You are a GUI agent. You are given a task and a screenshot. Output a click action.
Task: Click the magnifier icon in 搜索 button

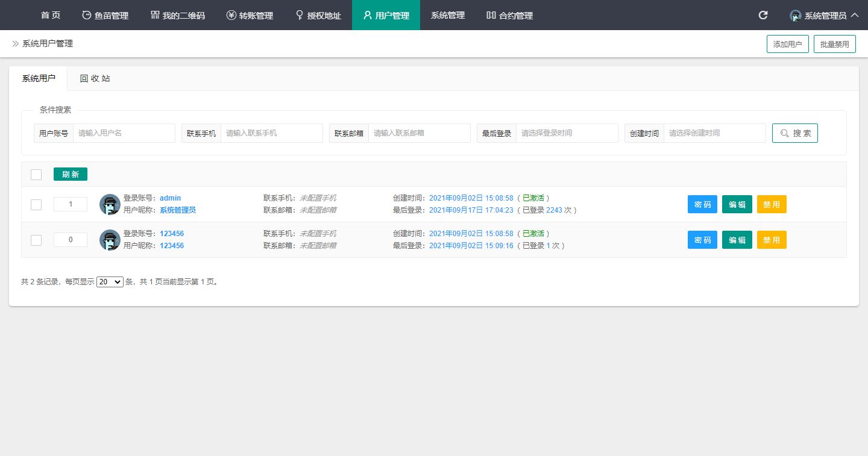tap(784, 133)
